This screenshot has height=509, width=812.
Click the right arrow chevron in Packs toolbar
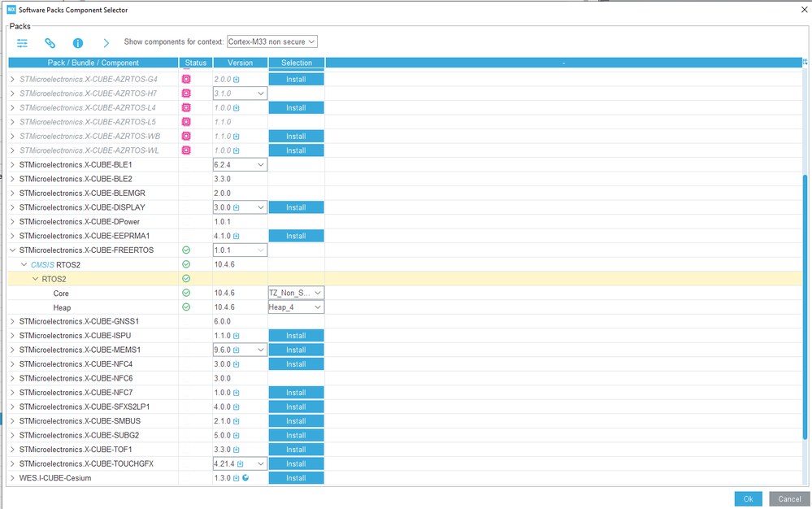(106, 43)
